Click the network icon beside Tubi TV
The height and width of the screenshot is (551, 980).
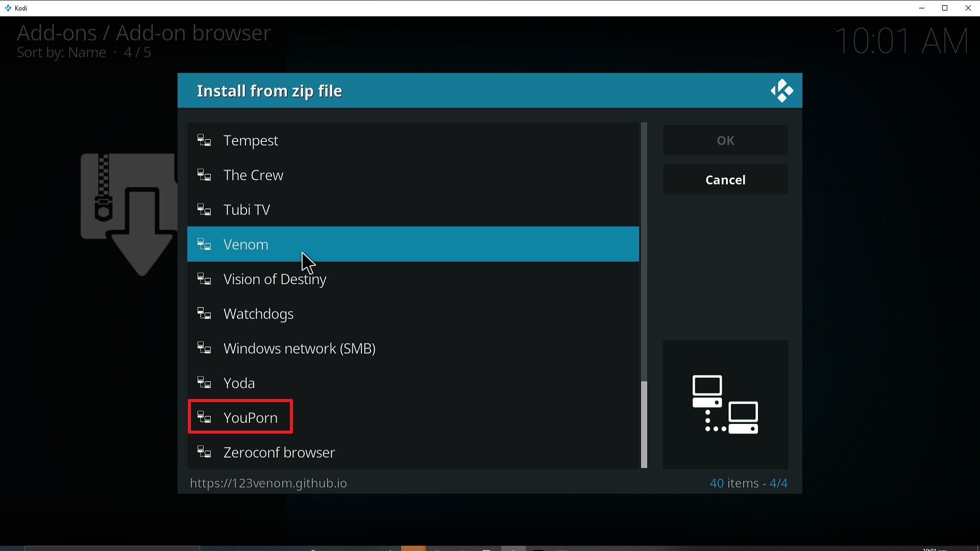tap(205, 210)
